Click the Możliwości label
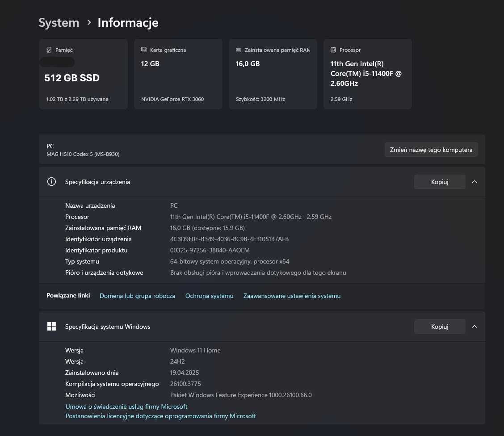Screen dimensions: 504x436 pos(80,395)
